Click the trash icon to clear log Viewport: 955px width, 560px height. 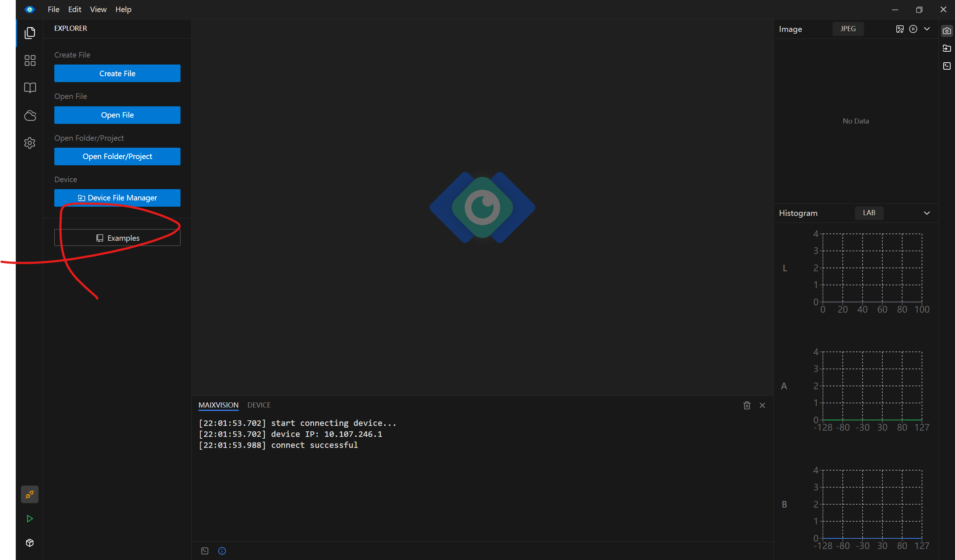point(747,405)
